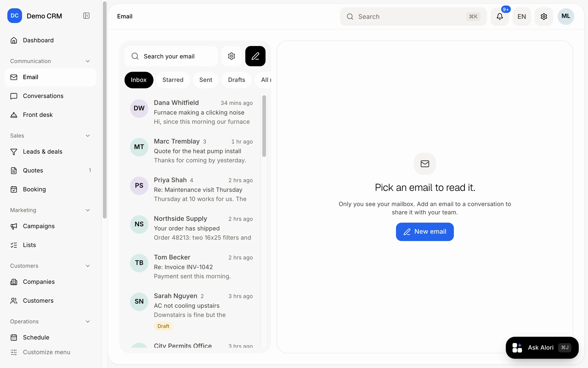Open Lists in the sidebar
The width and height of the screenshot is (588, 368).
51,245
